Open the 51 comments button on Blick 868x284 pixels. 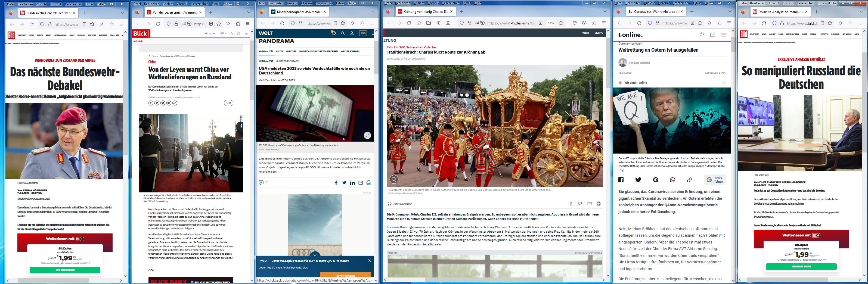pos(228,103)
